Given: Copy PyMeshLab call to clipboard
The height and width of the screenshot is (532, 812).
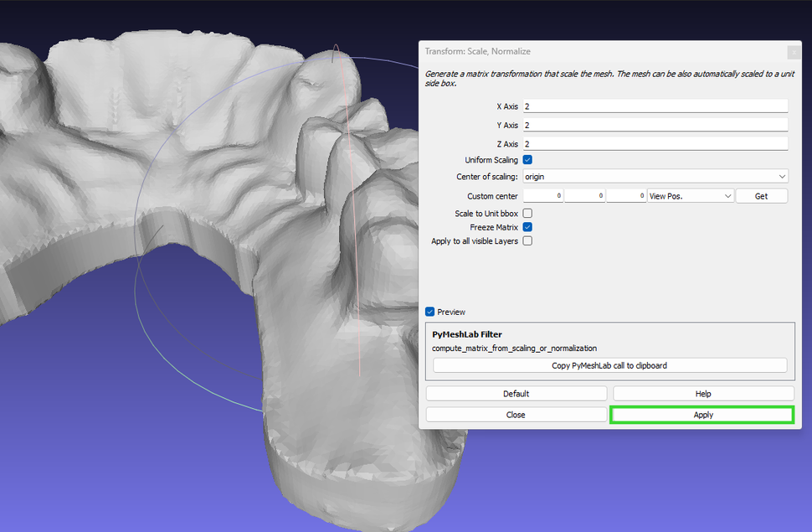Looking at the screenshot, I should coord(609,364).
